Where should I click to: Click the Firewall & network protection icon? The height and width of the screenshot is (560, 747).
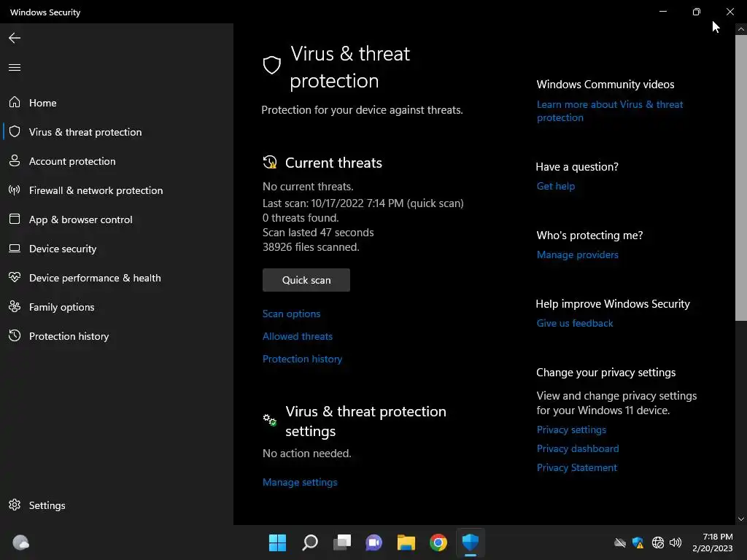point(15,190)
